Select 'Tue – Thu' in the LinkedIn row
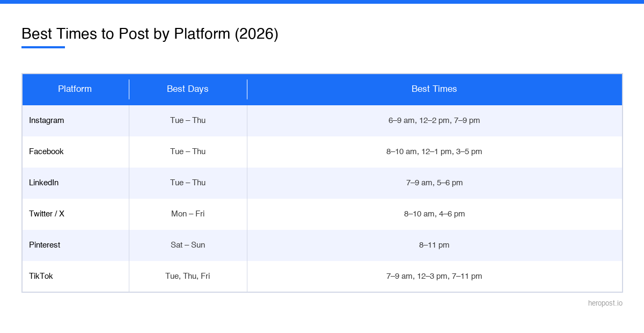The image size is (644, 333). (x=188, y=183)
